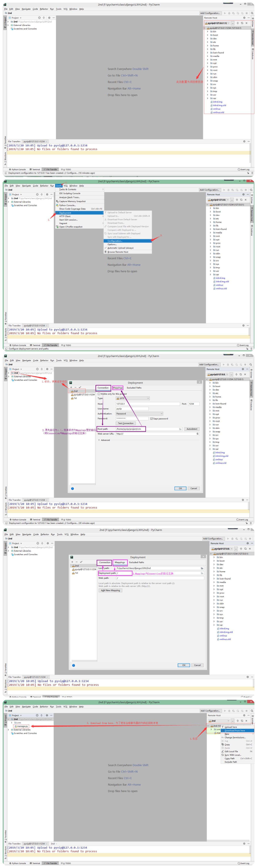Choose 'Change Permissions...' in the context menu

pyautogui.click(x=238, y=738)
